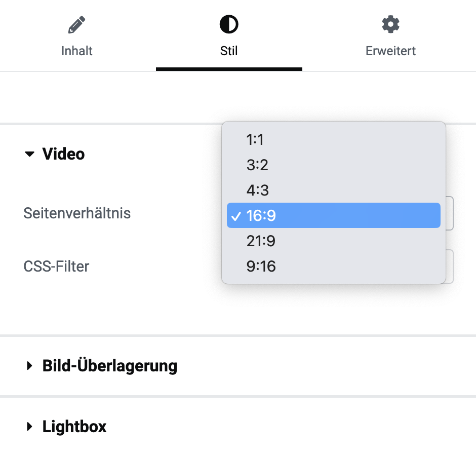Select 4:3 in the aspect ratio dropdown

tap(334, 190)
